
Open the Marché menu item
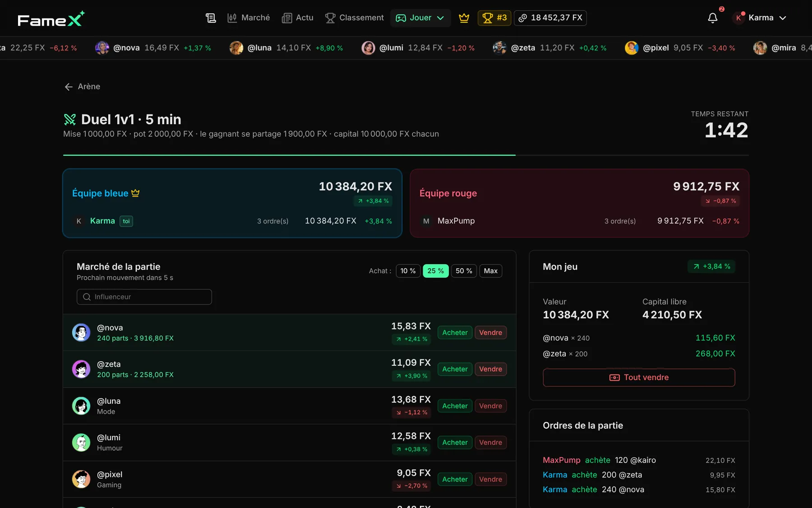[x=249, y=18]
